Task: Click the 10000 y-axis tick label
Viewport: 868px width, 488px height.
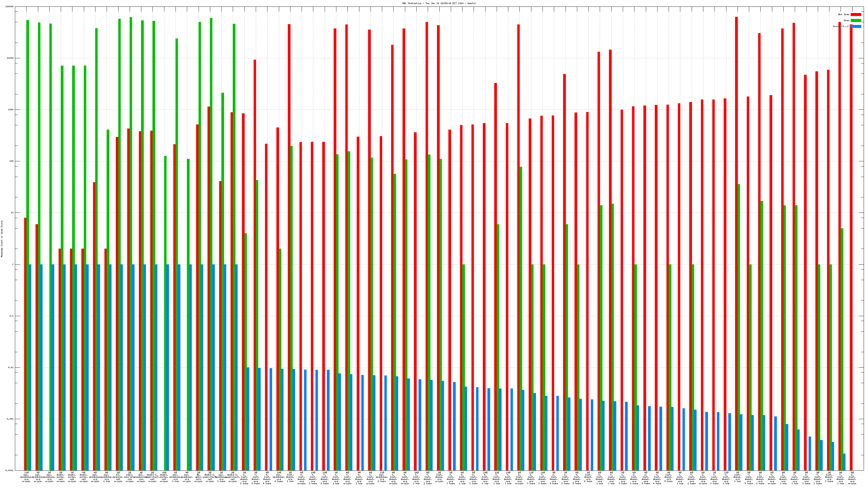Action: 10,58
